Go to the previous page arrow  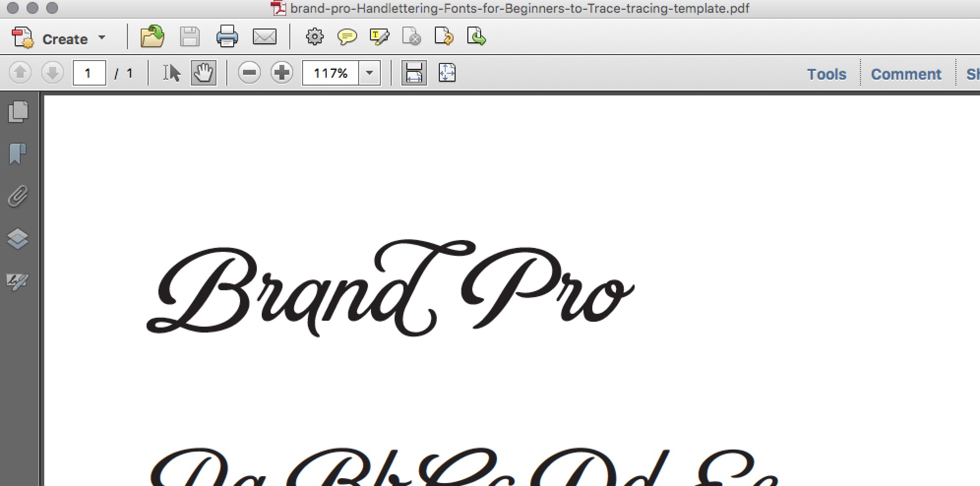(20, 73)
